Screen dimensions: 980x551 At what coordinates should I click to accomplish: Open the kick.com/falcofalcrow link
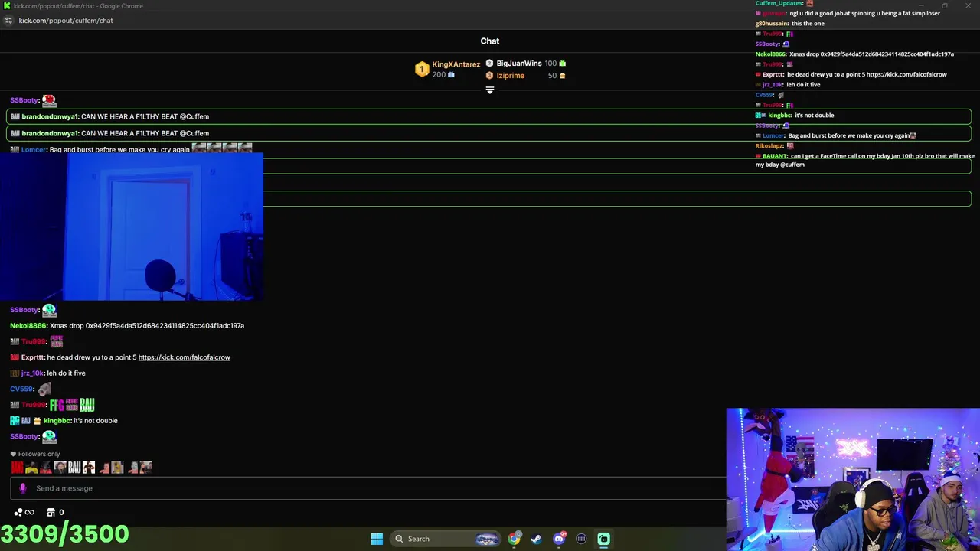point(184,357)
